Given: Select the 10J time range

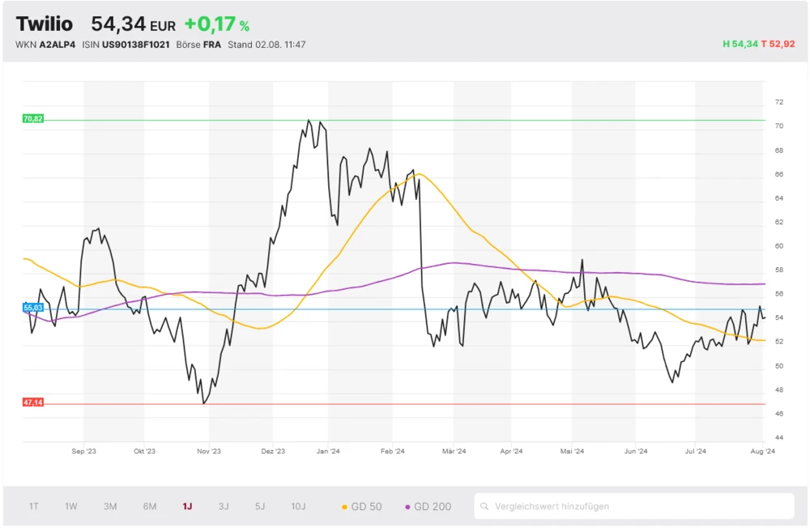Looking at the screenshot, I should 299,507.
